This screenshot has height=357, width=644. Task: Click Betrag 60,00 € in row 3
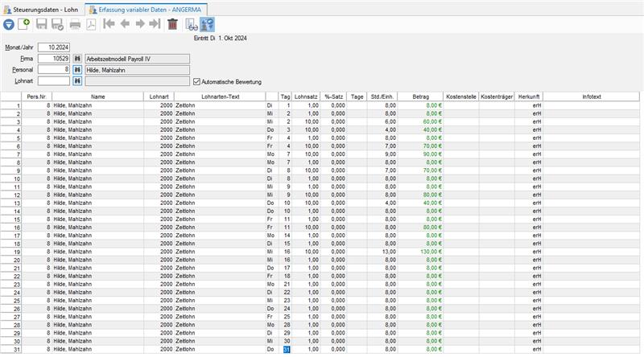point(420,122)
